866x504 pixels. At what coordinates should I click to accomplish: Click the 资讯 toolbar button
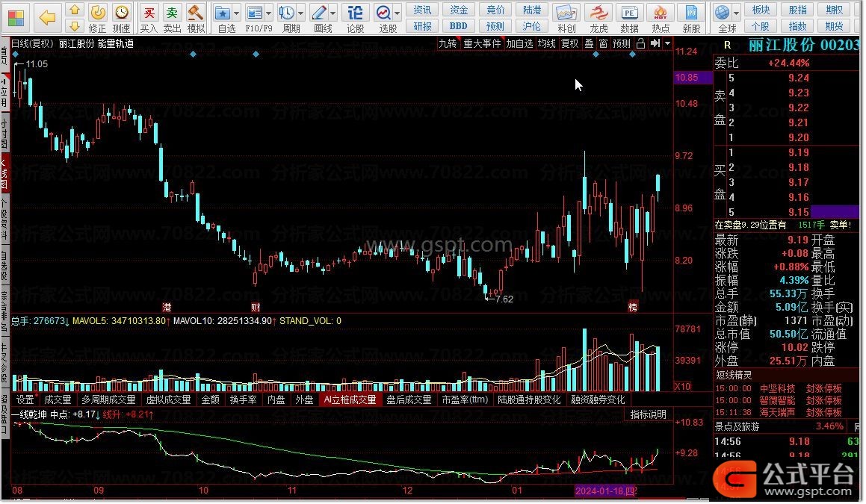coord(422,10)
